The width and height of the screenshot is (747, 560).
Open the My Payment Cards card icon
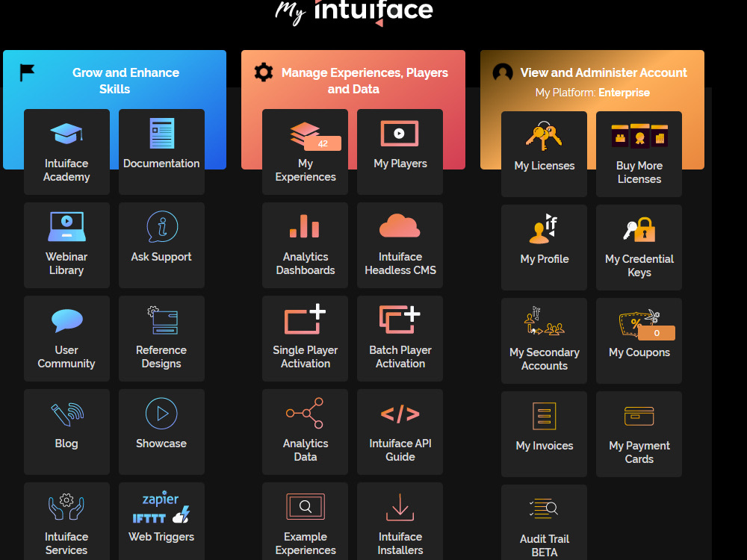pyautogui.click(x=639, y=416)
